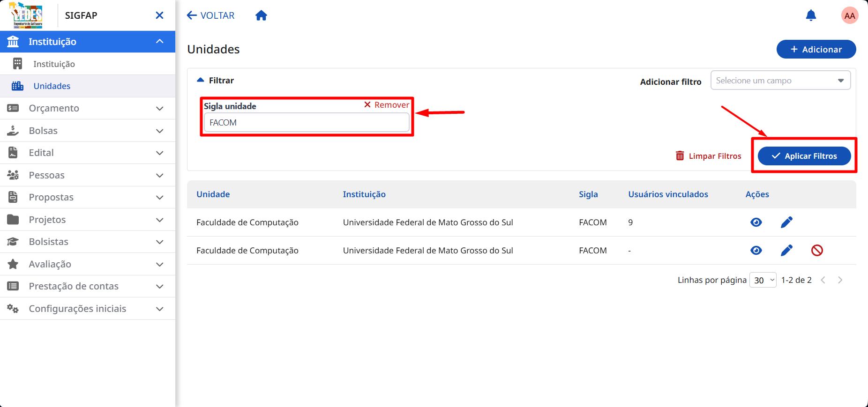The width and height of the screenshot is (868, 407).
Task: Expand the Avaliação menu
Action: coord(88,264)
